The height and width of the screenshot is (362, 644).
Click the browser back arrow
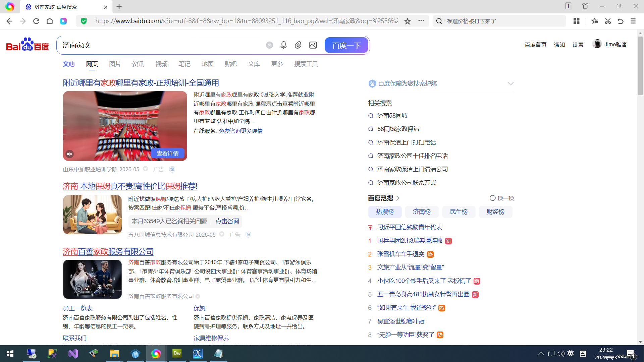(x=9, y=21)
